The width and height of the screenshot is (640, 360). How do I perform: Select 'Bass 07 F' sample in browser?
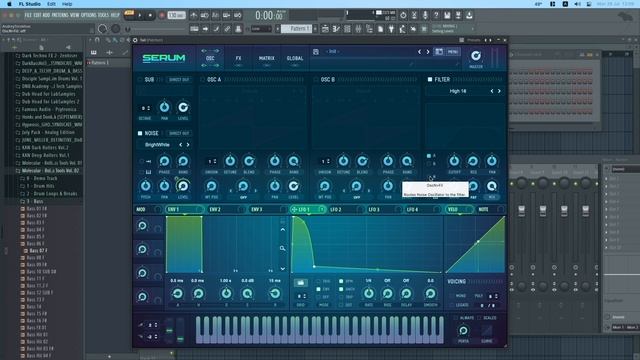coord(38,251)
